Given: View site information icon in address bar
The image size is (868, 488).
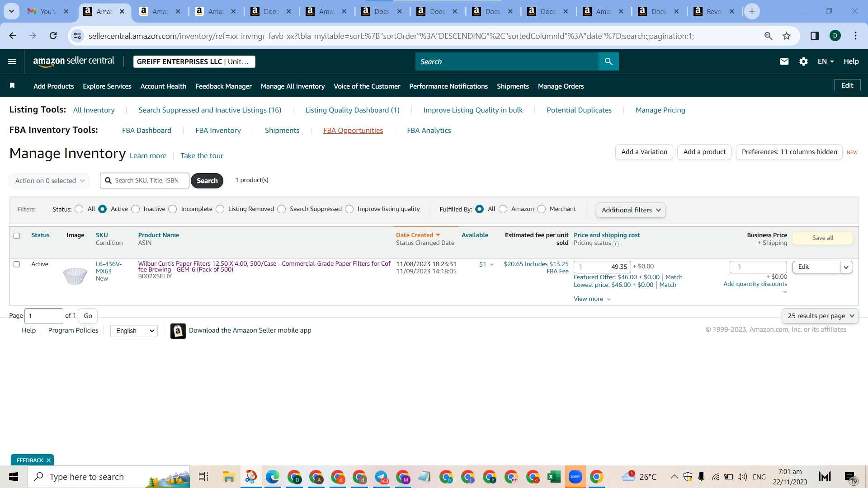Looking at the screenshot, I should tap(78, 36).
